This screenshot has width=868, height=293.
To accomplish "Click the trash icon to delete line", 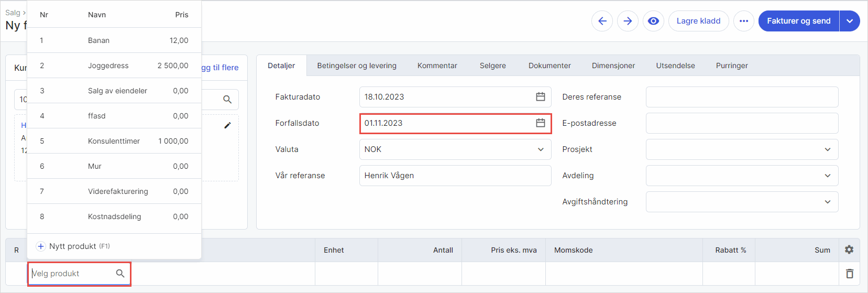I will [x=849, y=274].
